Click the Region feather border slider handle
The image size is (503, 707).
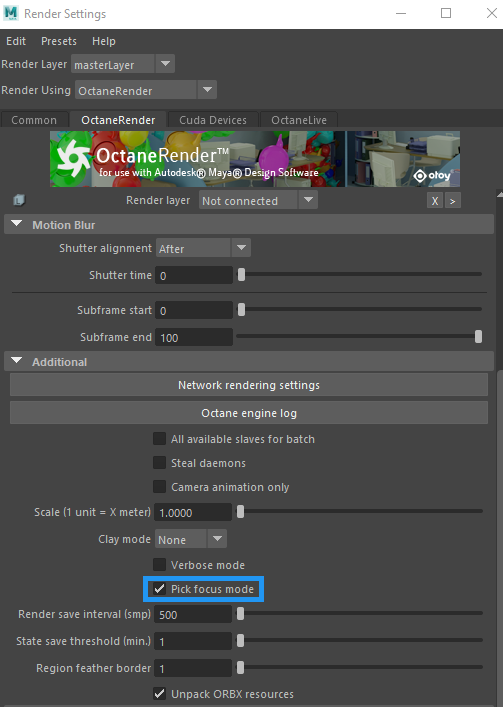click(241, 667)
